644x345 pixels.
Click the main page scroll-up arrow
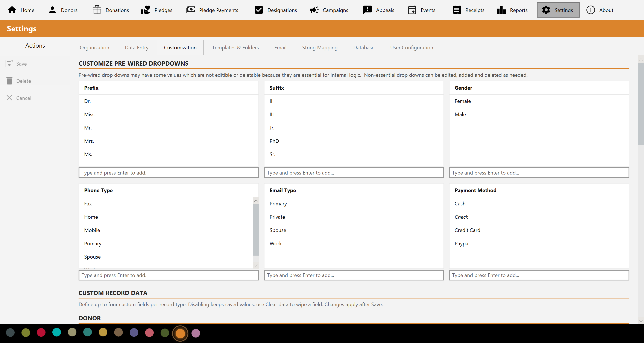641,60
